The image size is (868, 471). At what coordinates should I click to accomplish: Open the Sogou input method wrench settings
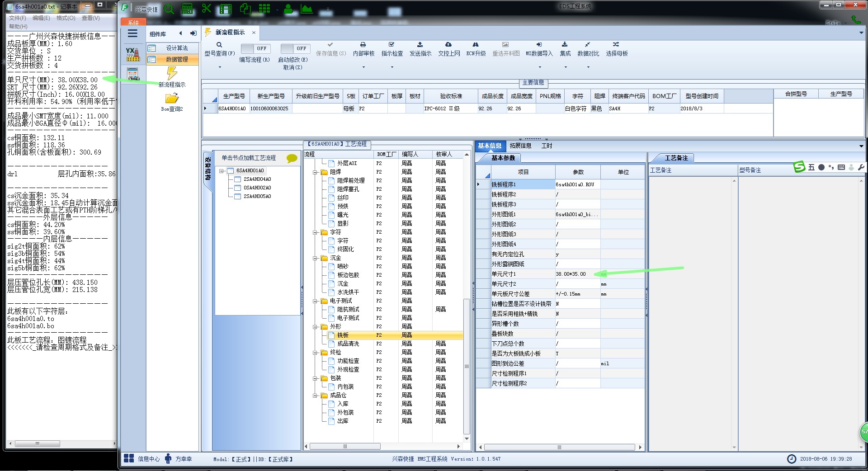point(861,167)
